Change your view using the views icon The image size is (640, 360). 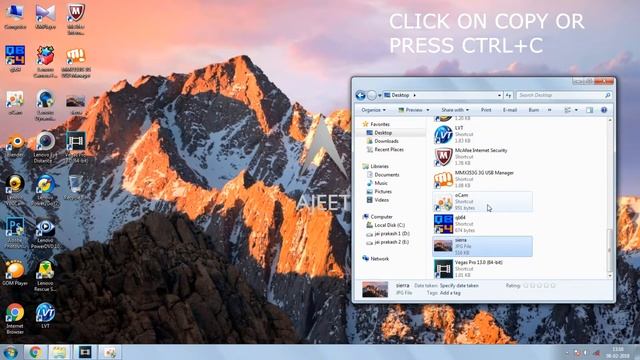coord(567,110)
